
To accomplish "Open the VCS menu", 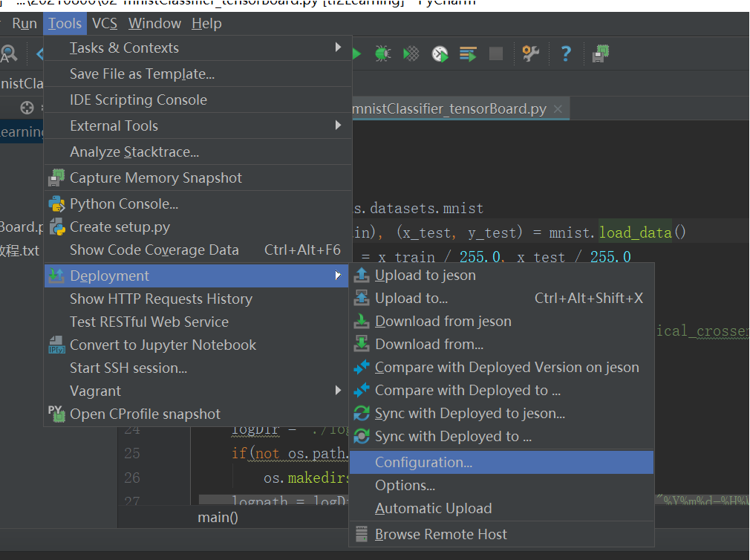I will click(104, 24).
